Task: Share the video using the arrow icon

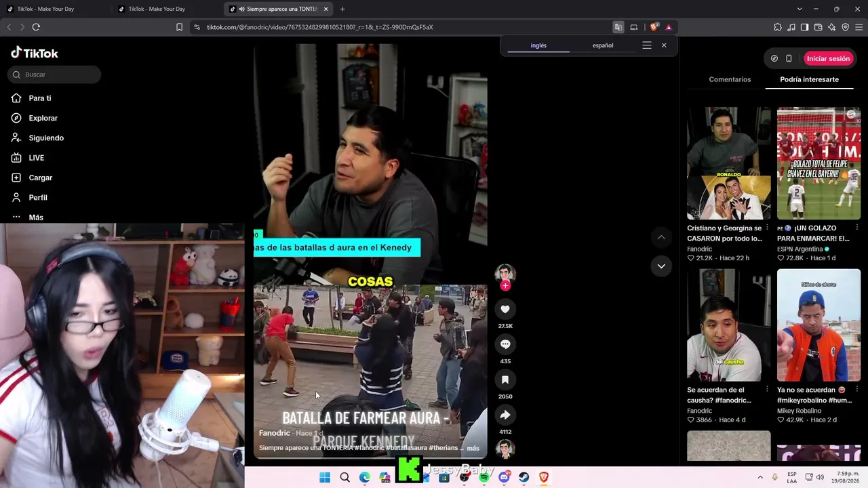Action: (x=505, y=415)
